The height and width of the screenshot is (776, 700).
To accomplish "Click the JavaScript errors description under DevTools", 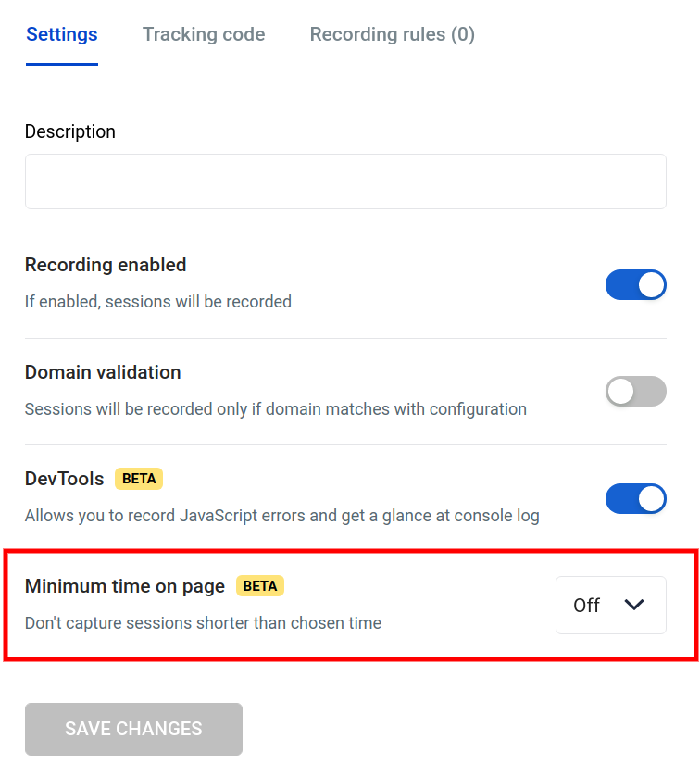I will [281, 516].
